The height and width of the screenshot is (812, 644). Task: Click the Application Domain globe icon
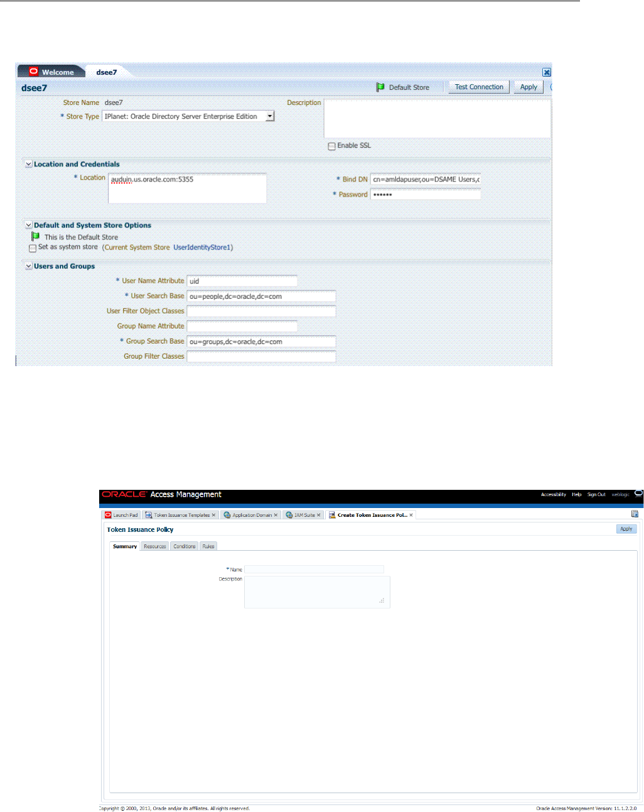click(227, 515)
